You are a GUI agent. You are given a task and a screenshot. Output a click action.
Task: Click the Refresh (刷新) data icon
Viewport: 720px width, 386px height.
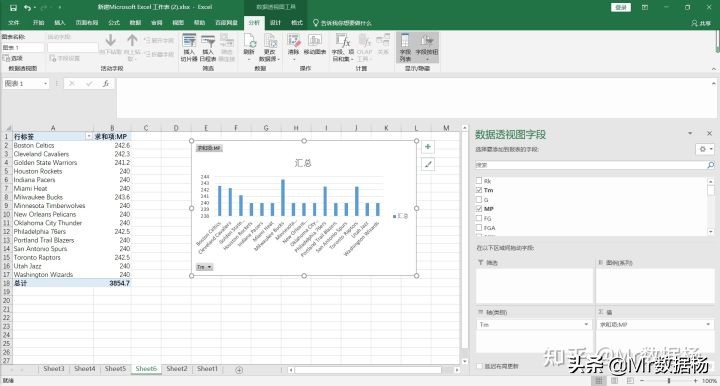click(x=249, y=41)
